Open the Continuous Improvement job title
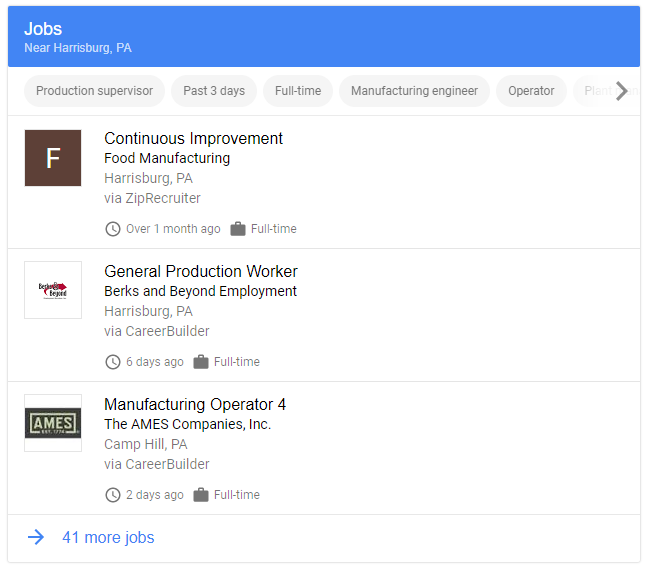 pos(194,139)
